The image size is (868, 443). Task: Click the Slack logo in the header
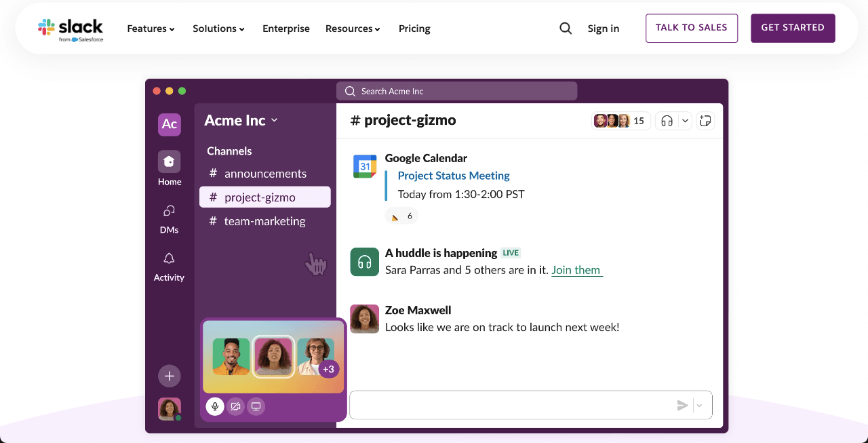(x=71, y=29)
